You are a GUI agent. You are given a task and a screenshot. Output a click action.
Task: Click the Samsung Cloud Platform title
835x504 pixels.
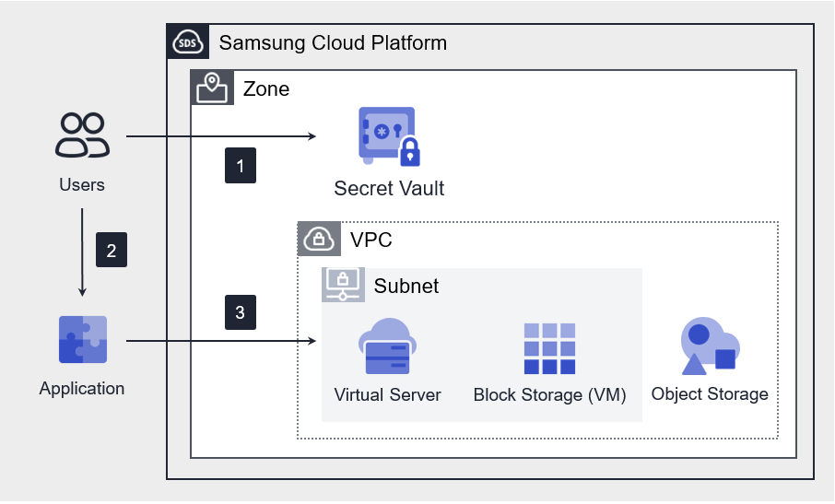tap(333, 42)
